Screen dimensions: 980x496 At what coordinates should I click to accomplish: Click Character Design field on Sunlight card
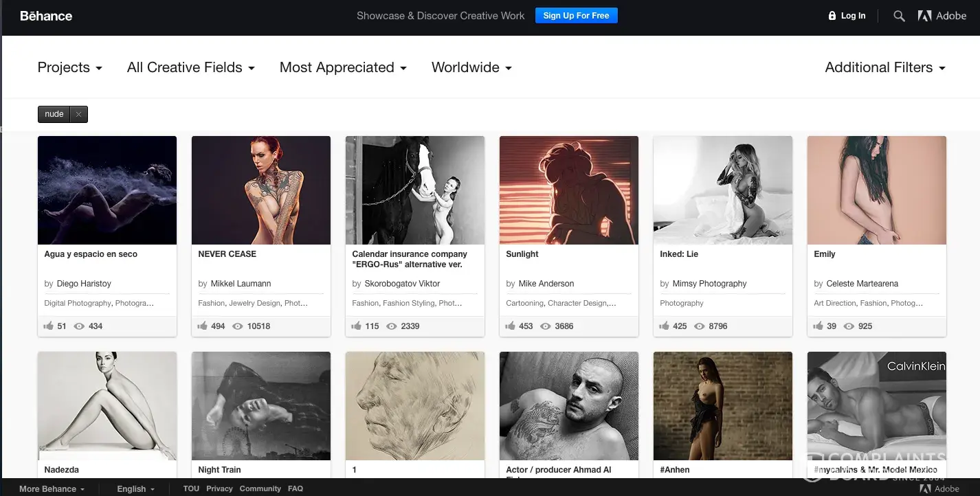577,303
